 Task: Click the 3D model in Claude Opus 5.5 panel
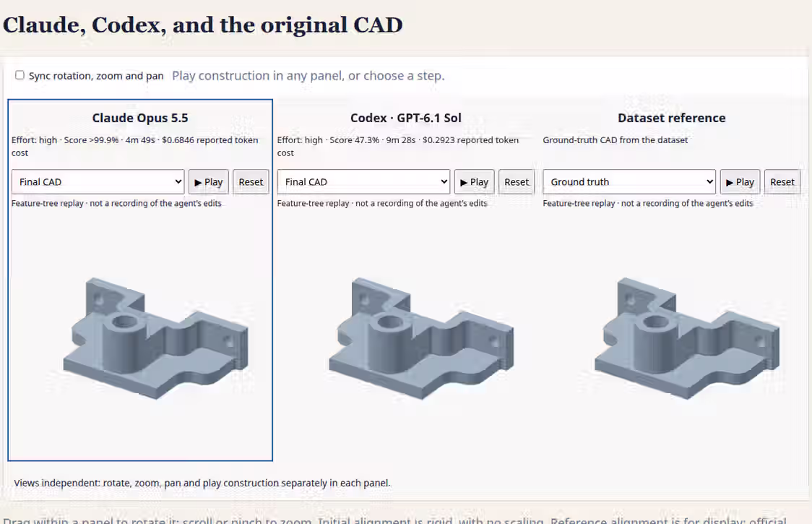[x=155, y=340]
